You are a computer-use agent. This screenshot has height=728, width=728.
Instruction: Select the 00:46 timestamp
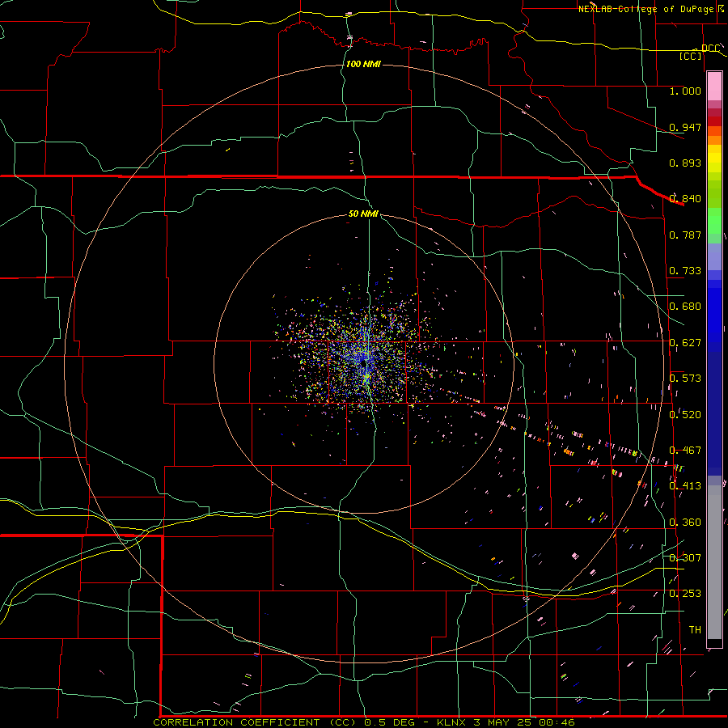557,722
